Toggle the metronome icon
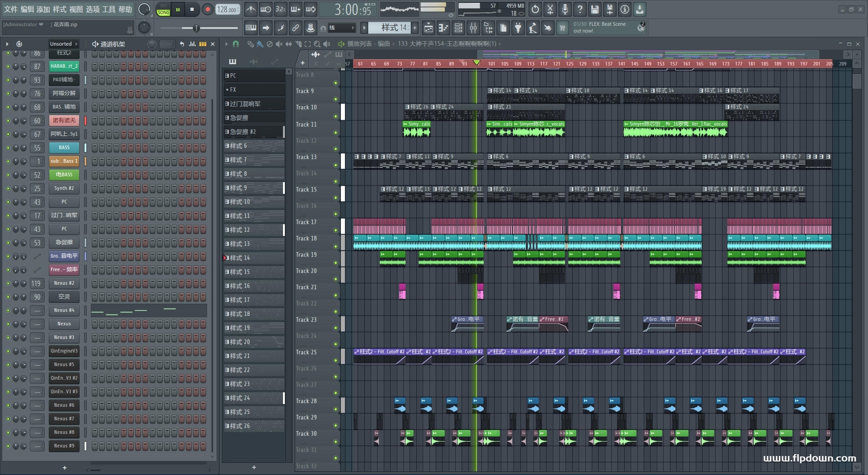Screen dimensions: 868x475 click(251, 9)
